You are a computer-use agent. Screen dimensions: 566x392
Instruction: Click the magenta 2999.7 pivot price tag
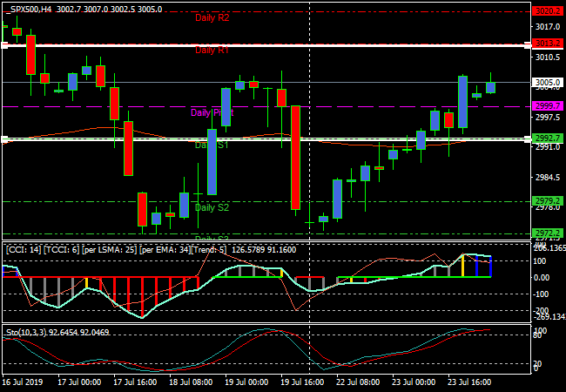click(x=548, y=106)
